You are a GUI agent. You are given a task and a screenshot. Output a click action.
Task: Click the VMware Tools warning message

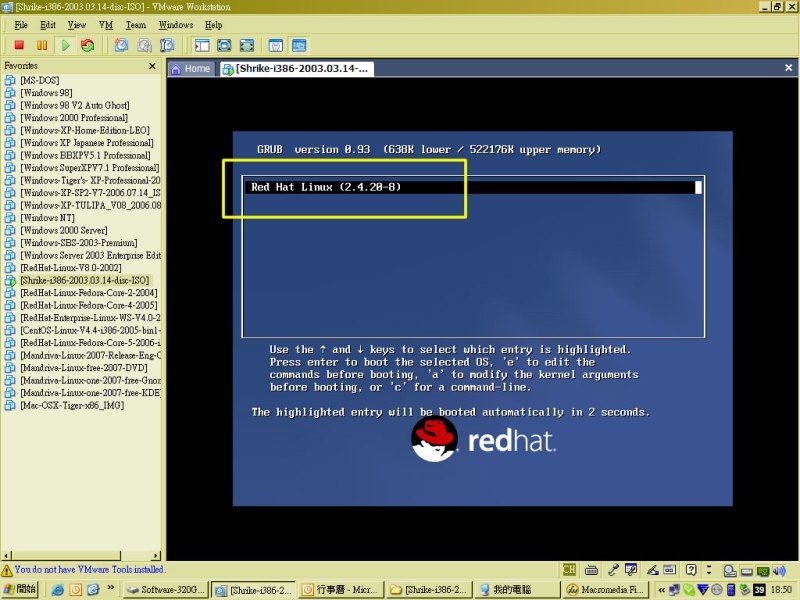pyautogui.click(x=89, y=569)
